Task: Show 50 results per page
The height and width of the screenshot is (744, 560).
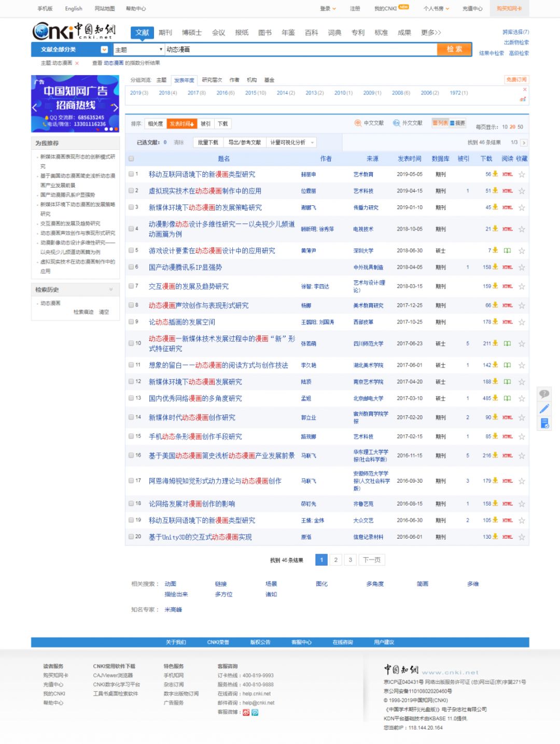Action: click(x=520, y=127)
